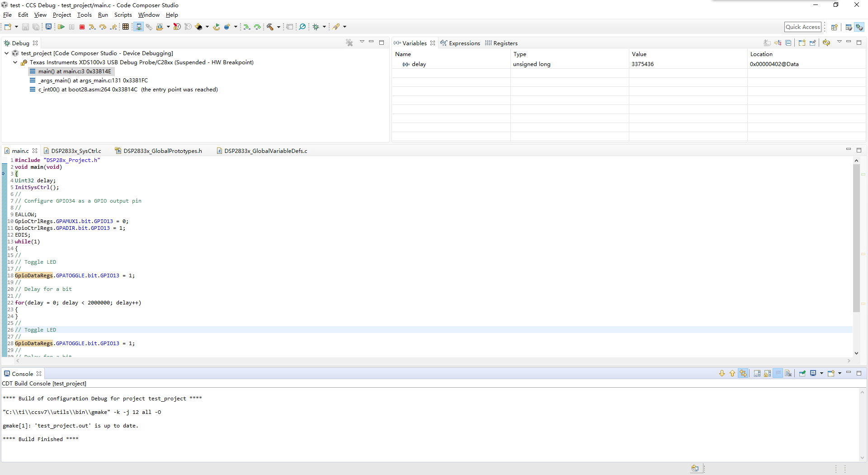Terminate debug session with red stop icon

(82, 27)
